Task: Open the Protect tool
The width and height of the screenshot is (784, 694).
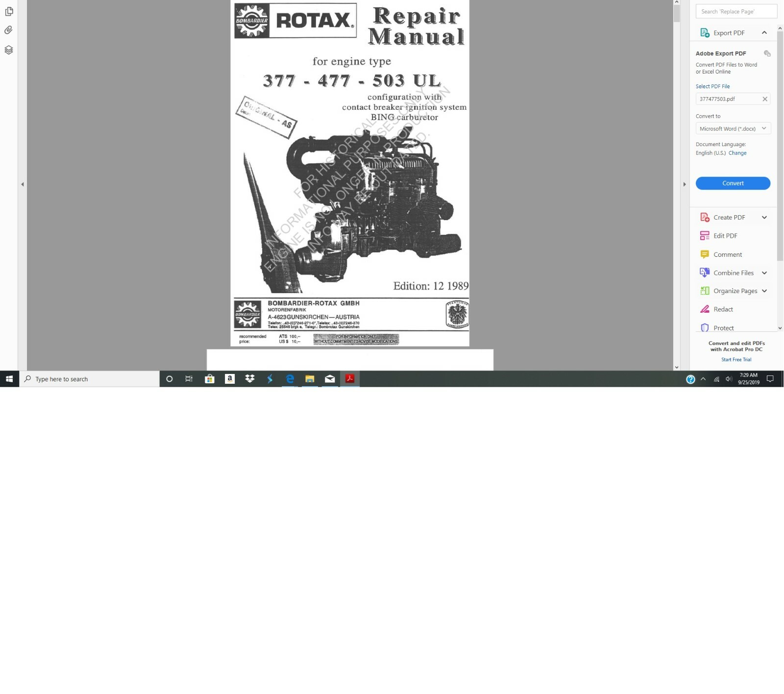Action: coord(723,327)
